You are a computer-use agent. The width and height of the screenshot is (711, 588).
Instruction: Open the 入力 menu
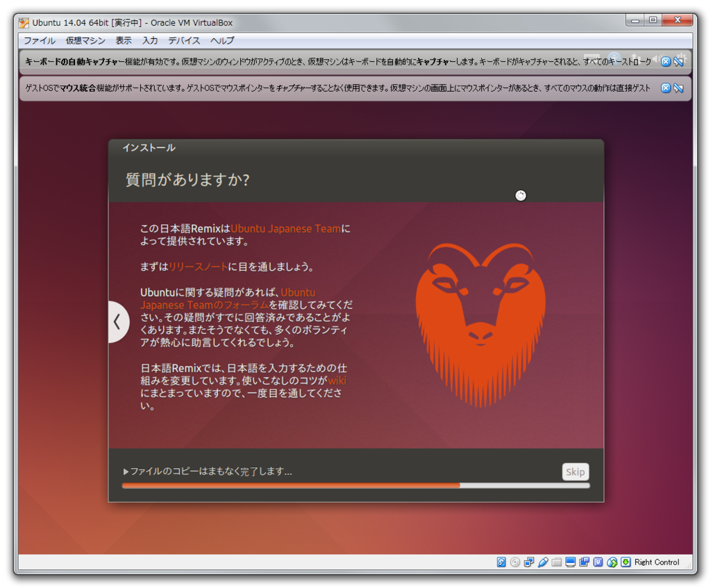coord(150,40)
